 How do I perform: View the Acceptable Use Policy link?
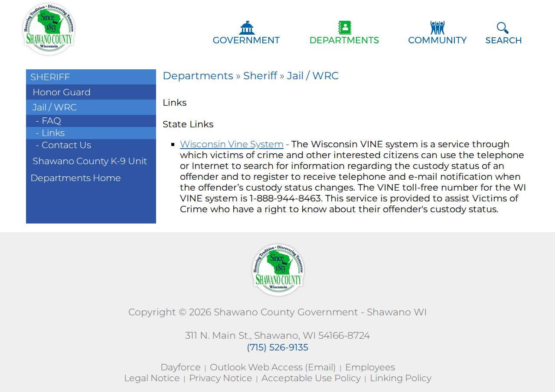click(x=311, y=378)
